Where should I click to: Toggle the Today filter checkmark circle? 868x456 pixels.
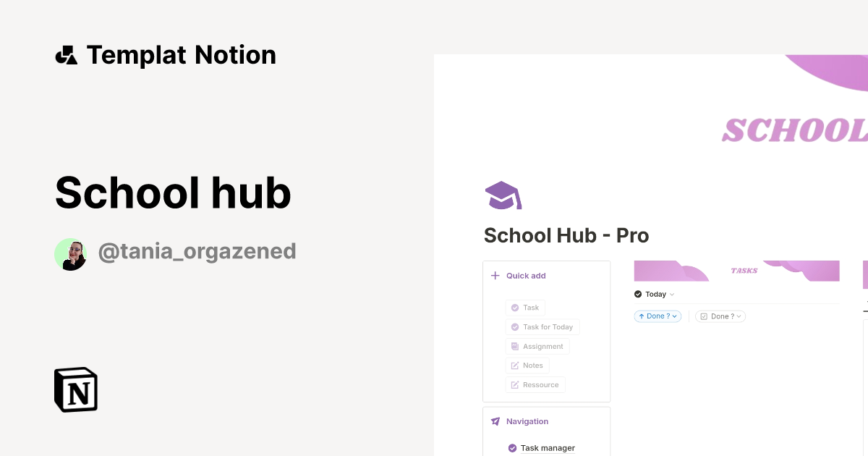638,294
